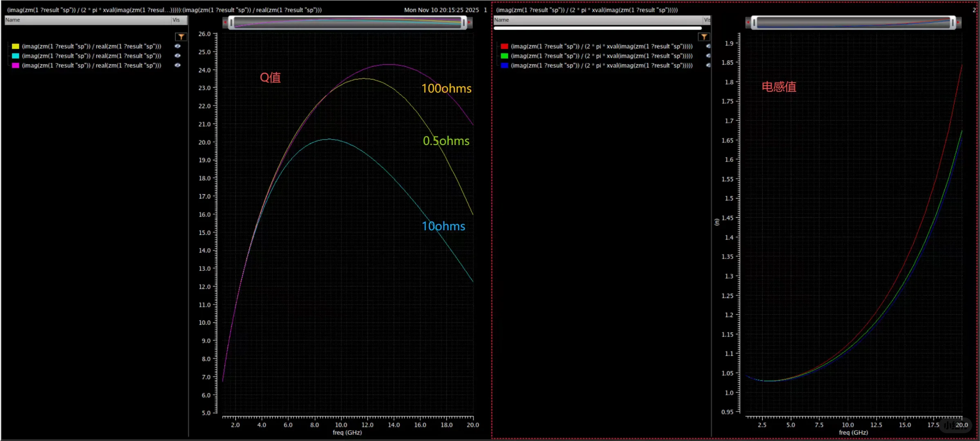
Task: Click the filter icon in right trace legend
Action: tap(704, 37)
